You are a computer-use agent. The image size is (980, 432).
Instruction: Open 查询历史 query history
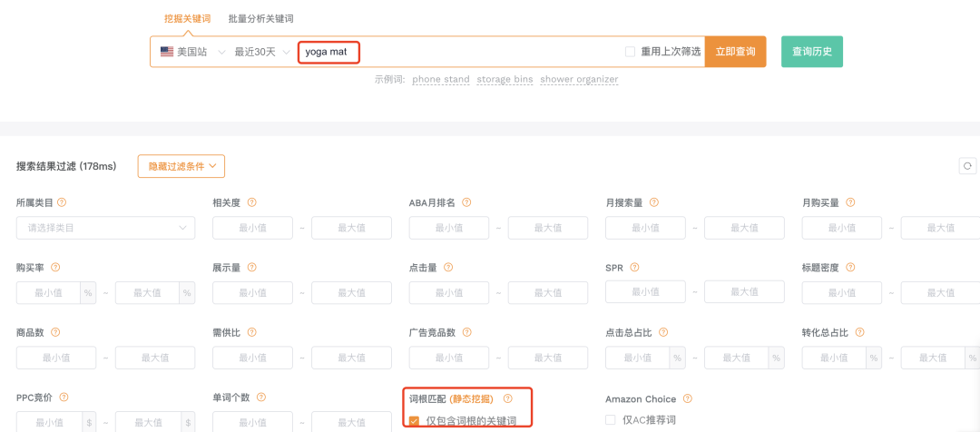812,52
